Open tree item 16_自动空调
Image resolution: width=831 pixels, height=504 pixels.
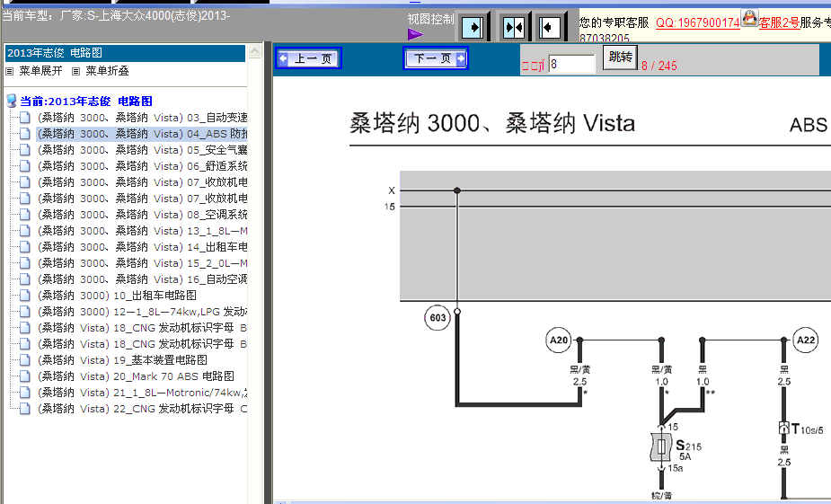coord(142,279)
